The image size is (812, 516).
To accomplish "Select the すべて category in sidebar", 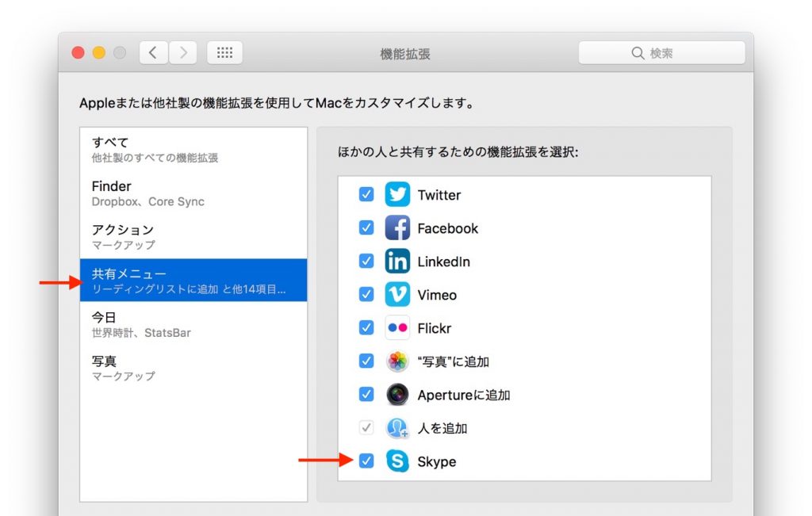I will coord(193,149).
